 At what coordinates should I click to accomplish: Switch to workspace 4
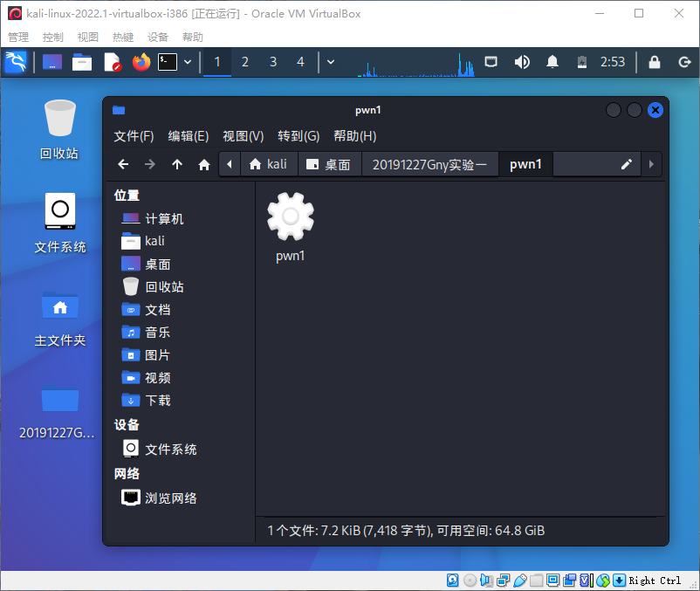(x=300, y=62)
